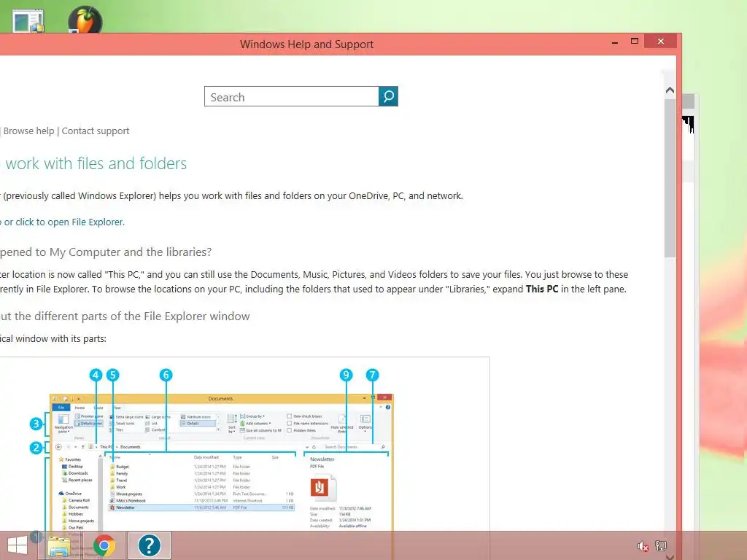Focus the Search text box

coord(292,97)
